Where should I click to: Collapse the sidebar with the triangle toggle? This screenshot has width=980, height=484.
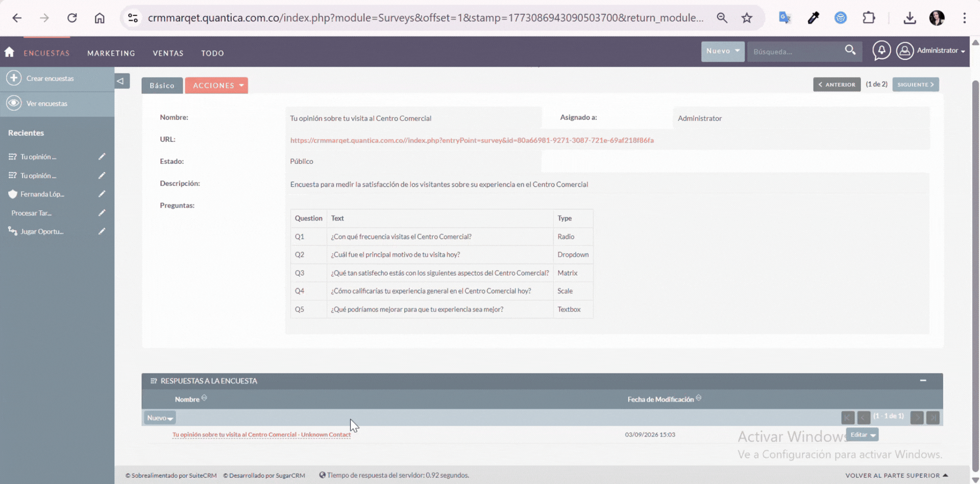[121, 81]
